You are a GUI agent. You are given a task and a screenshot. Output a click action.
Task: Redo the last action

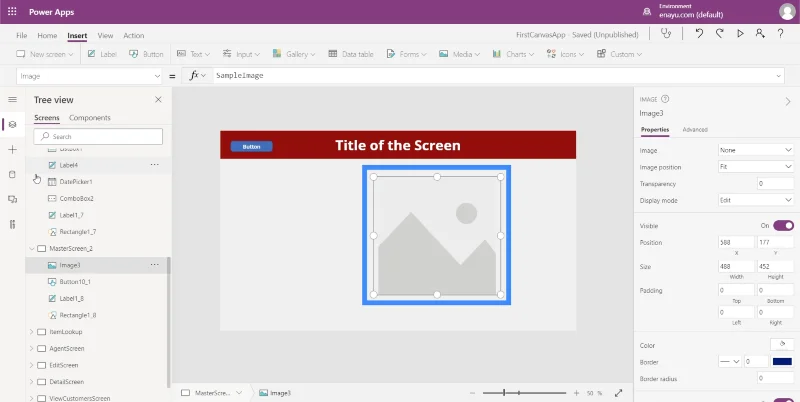coord(719,34)
